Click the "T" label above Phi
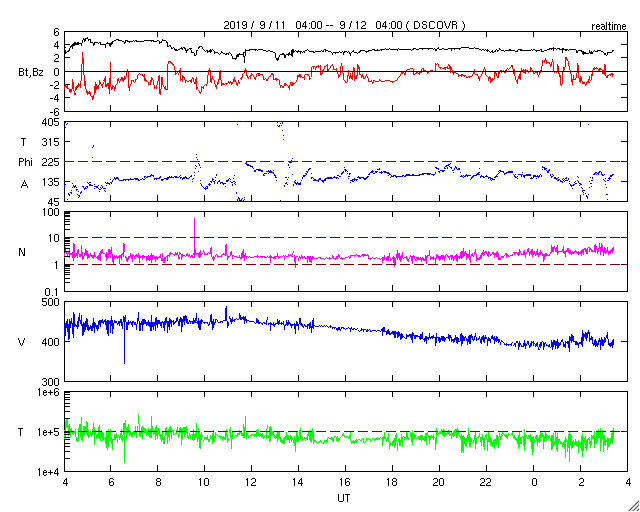The image size is (640, 512). coord(23,142)
